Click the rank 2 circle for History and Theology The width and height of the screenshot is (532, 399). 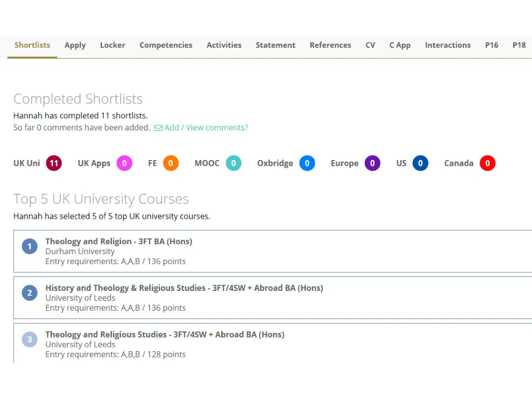tap(30, 293)
